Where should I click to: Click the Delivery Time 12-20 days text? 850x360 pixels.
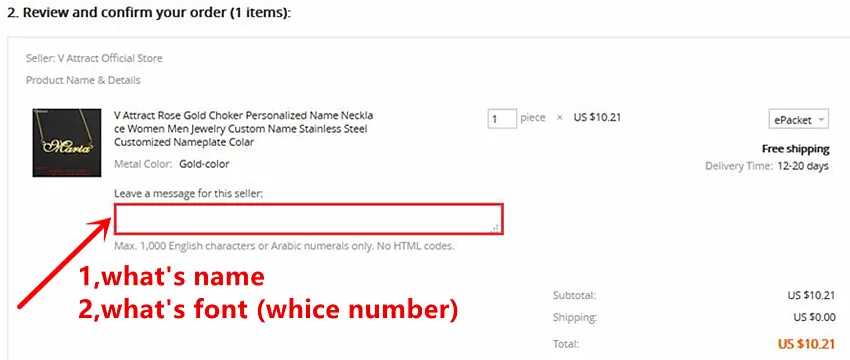(x=767, y=166)
